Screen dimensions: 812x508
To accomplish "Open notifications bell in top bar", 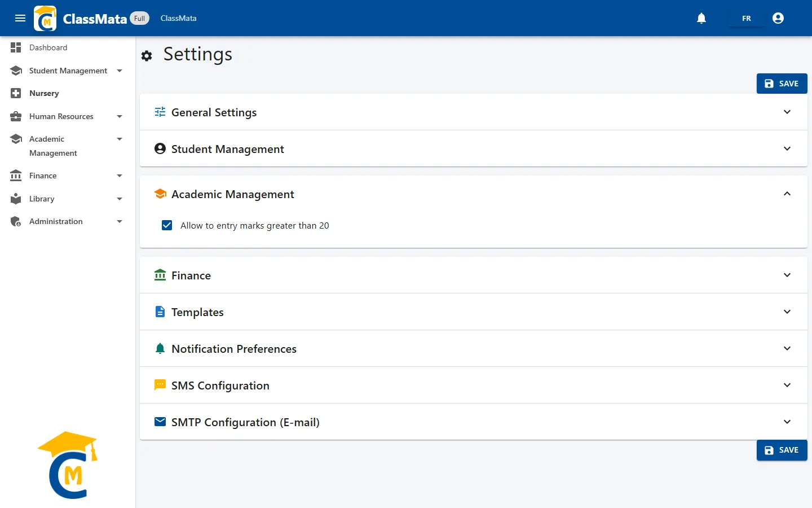I will click(701, 18).
